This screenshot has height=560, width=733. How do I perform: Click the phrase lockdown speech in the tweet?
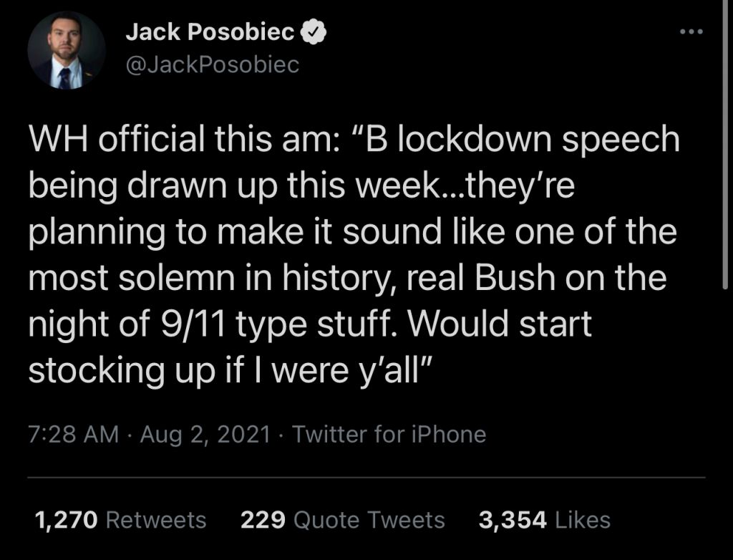pos(538,140)
